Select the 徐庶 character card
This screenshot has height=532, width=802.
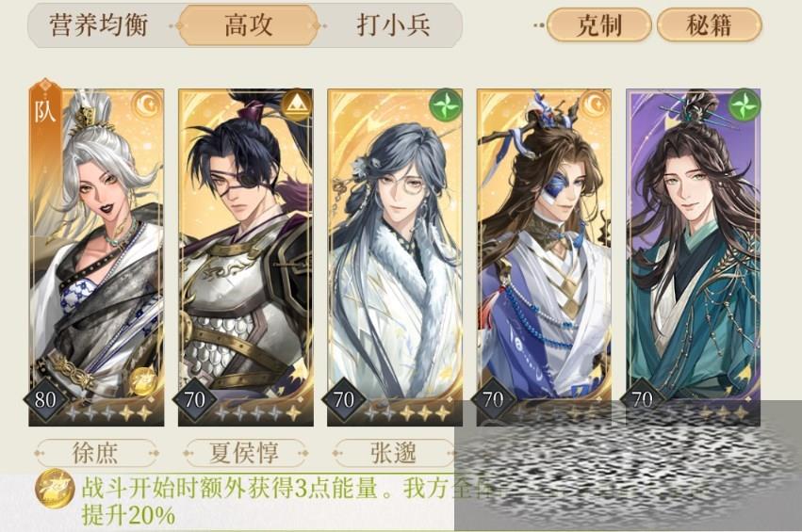[x=96, y=257]
